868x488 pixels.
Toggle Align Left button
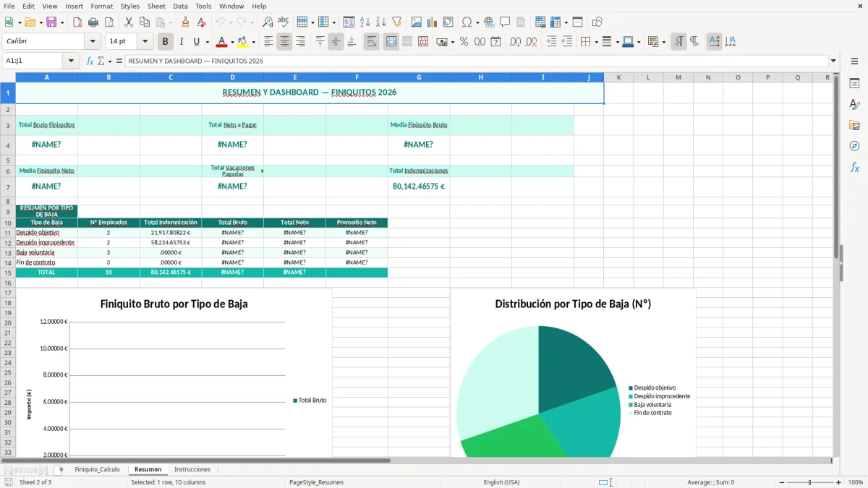pos(268,42)
